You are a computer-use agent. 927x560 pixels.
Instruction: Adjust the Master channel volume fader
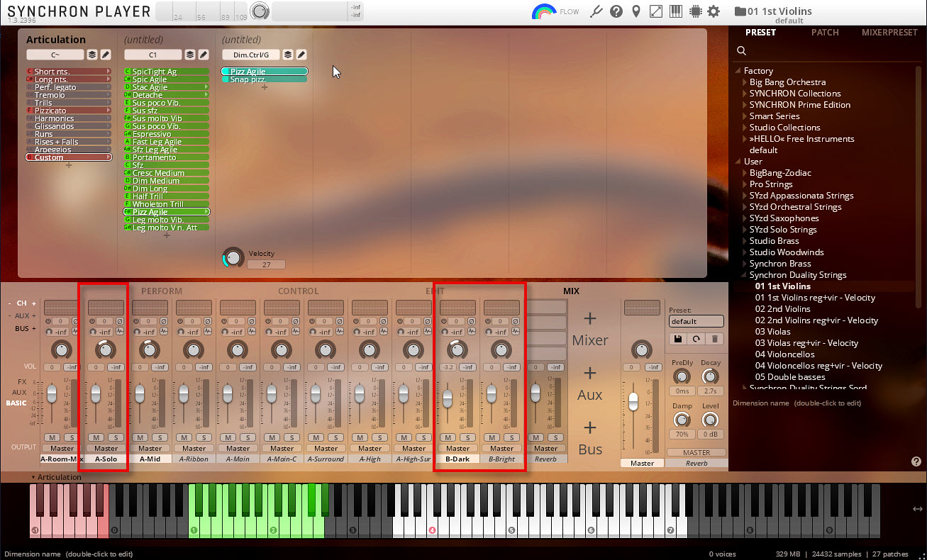[633, 401]
